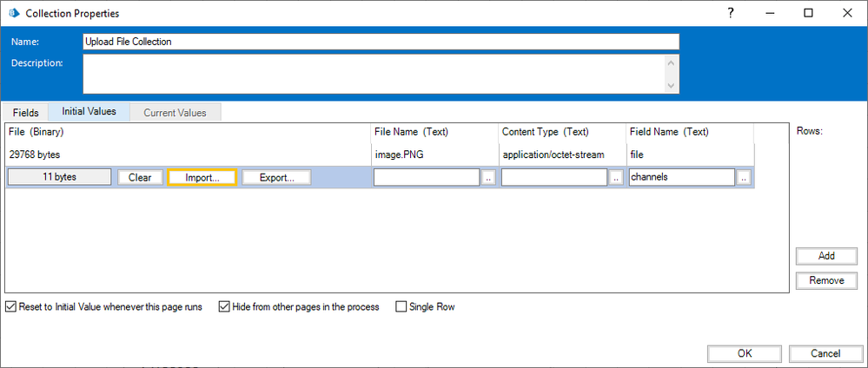Select the Initial Values tab
Image resolution: width=868 pixels, height=368 pixels.
pyautogui.click(x=89, y=111)
